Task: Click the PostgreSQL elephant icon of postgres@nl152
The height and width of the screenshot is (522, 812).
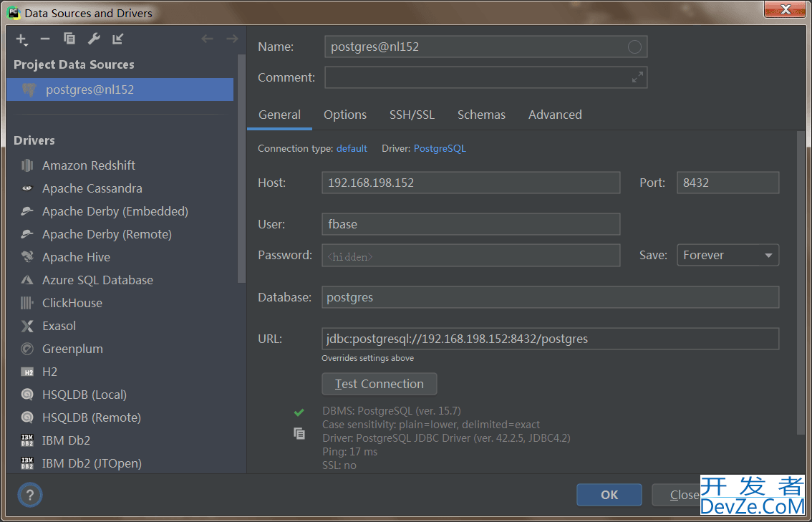Action: tap(29, 90)
